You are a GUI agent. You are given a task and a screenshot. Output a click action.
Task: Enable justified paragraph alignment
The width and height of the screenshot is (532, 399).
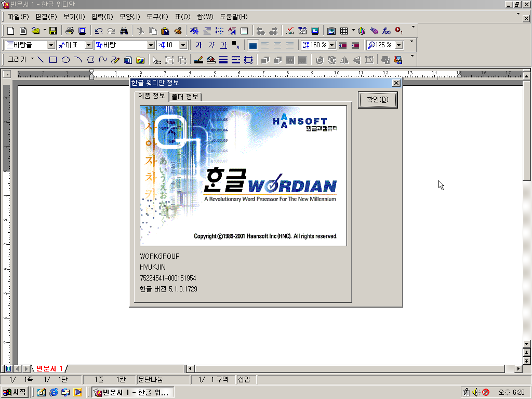(253, 45)
